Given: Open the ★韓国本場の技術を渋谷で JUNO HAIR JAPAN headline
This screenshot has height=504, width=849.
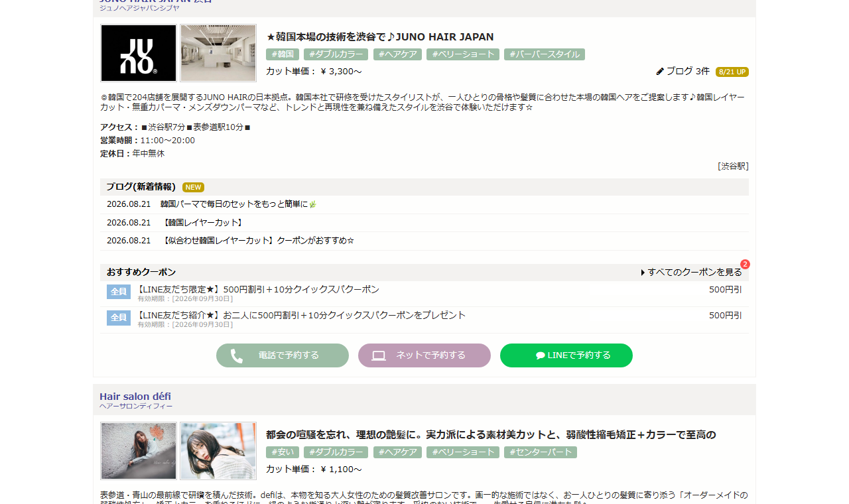Looking at the screenshot, I should pyautogui.click(x=380, y=36).
